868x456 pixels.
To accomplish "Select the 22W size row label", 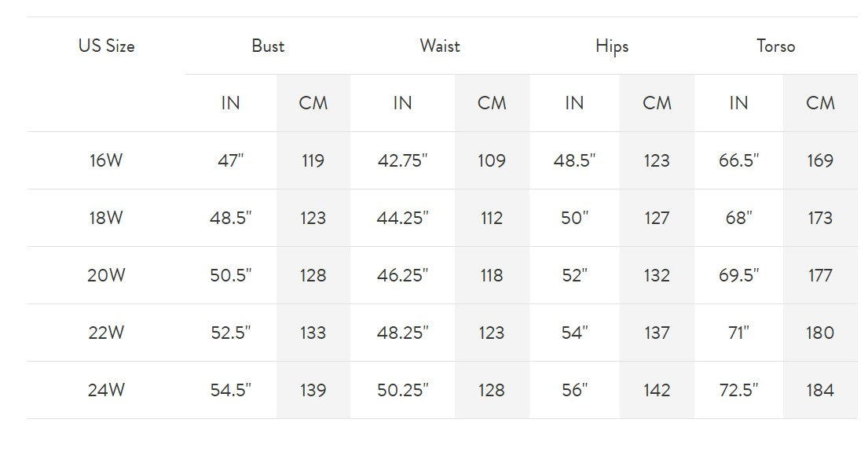I will [x=106, y=333].
